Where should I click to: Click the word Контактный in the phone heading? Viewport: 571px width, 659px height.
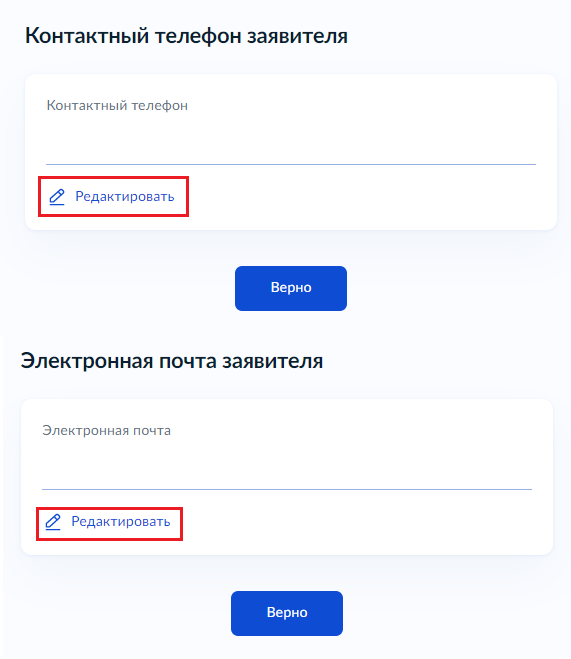tap(87, 36)
